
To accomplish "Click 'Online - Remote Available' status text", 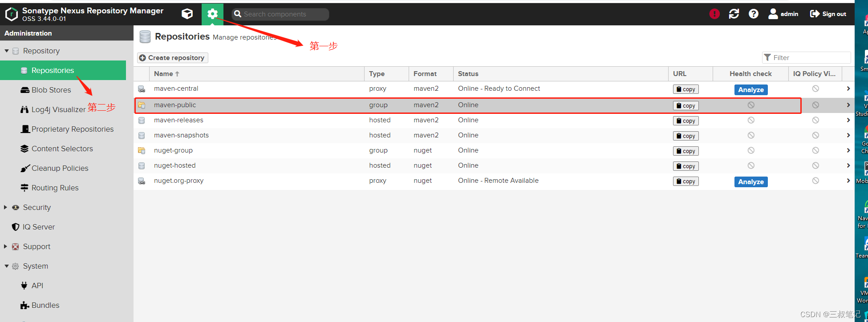I will [498, 181].
